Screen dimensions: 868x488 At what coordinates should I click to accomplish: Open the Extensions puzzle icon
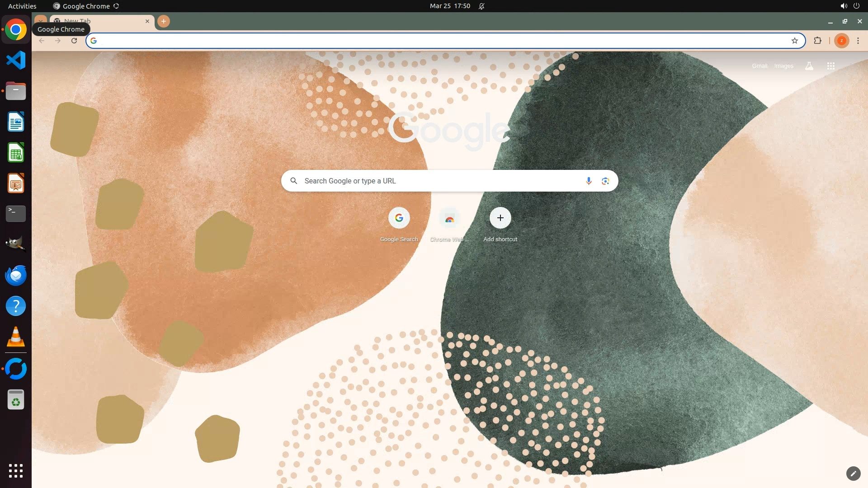pos(817,41)
